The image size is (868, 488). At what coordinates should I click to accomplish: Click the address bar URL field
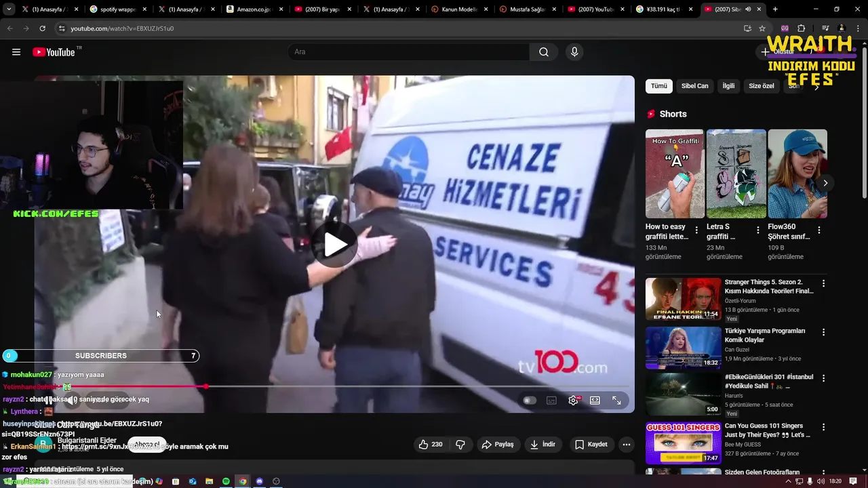click(x=400, y=28)
